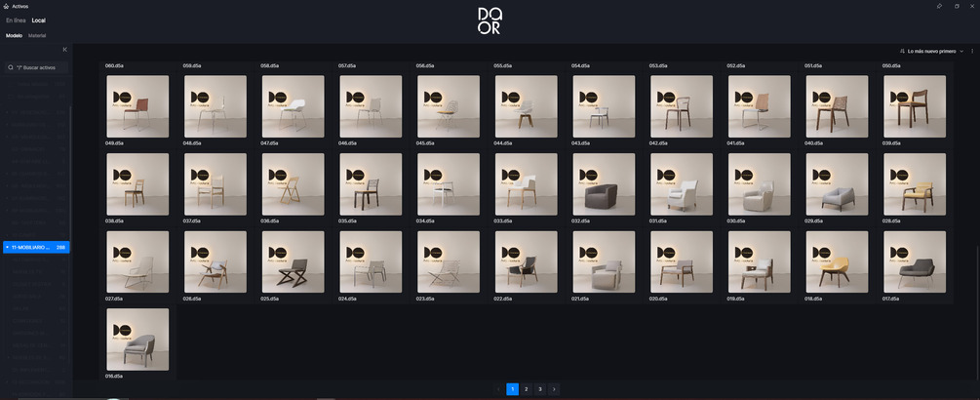The width and height of the screenshot is (980, 400).
Task: Click the search magnifier icon
Action: 11,67
